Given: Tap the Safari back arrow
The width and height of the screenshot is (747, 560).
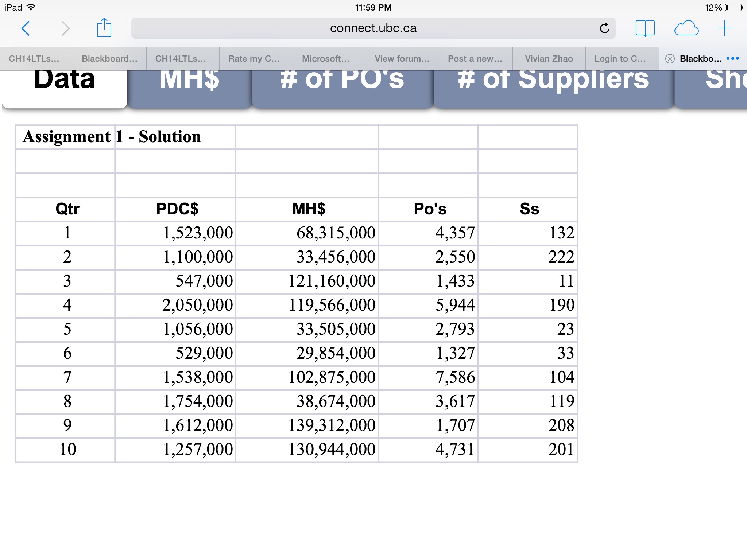Looking at the screenshot, I should 26,28.
